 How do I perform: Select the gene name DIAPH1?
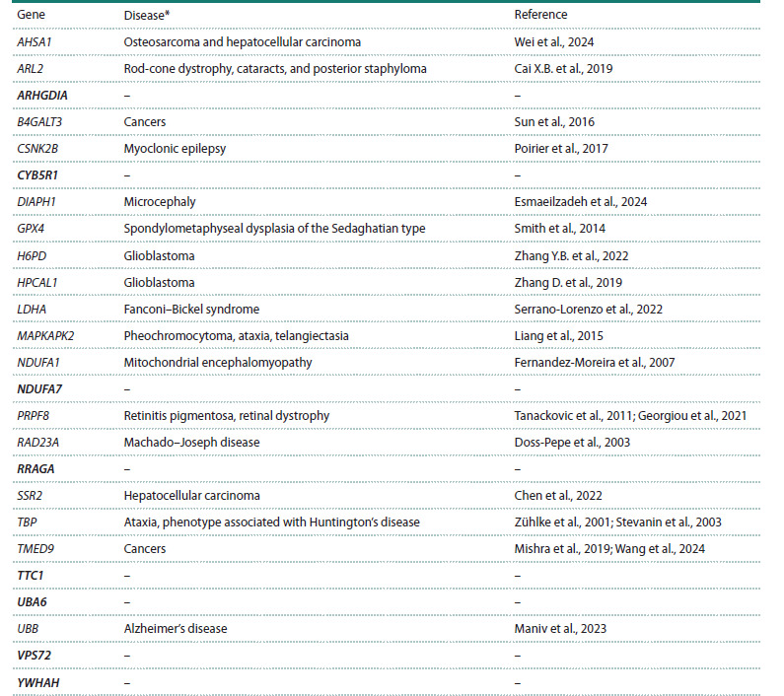click(36, 202)
